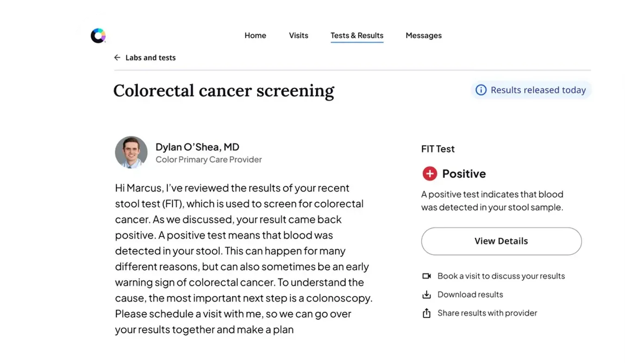Open the Visits tab
Image resolution: width=625 pixels, height=364 pixels.
[299, 36]
